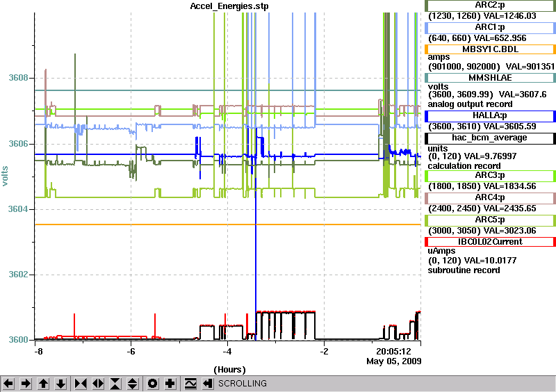Expand the vertical axis with up-down arrows
The image size is (556, 392).
[x=133, y=384]
